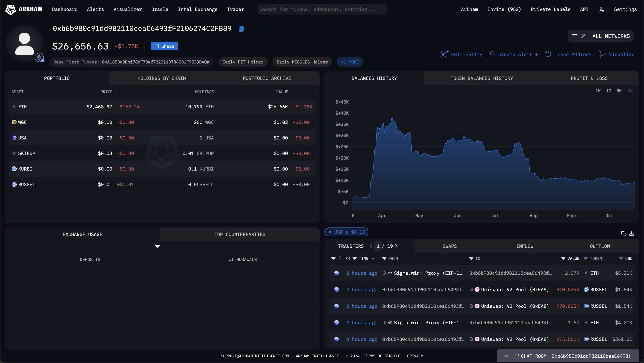Select the 1W chart range
Screen dimensions: 644x363
click(598, 90)
